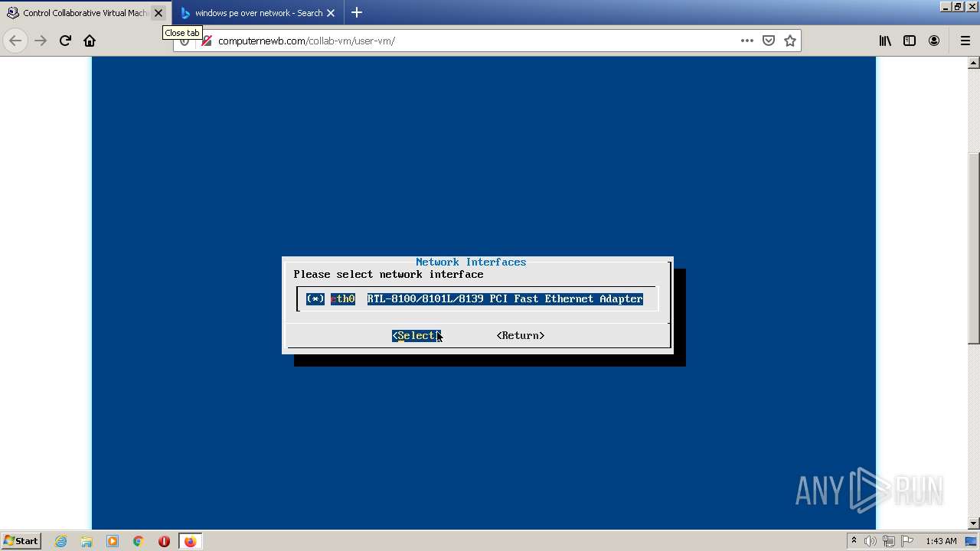Open a new tab with plus button
The image size is (980, 551).
pyautogui.click(x=357, y=12)
